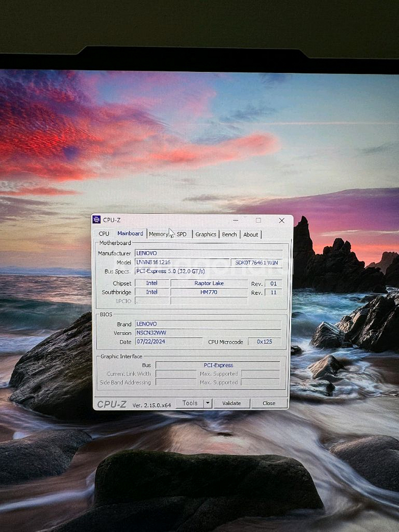Select the Mainboard tab
This screenshot has height=532, width=399.
click(130, 234)
